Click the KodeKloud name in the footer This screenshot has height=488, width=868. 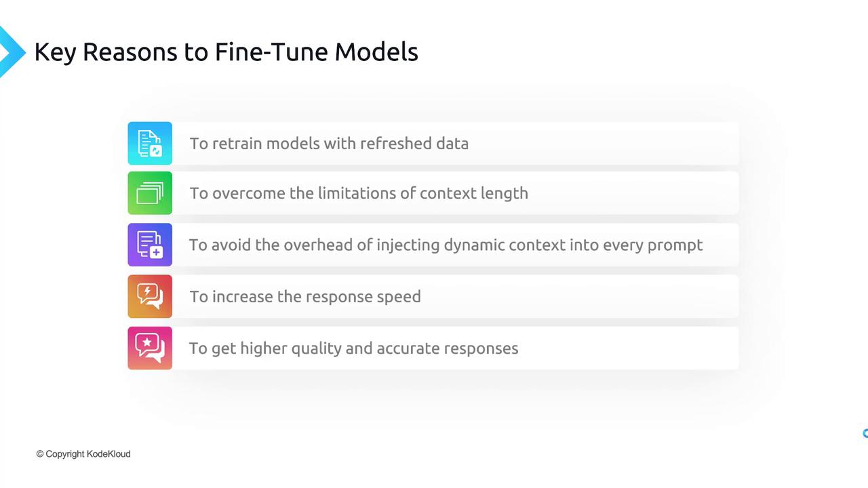pyautogui.click(x=108, y=454)
